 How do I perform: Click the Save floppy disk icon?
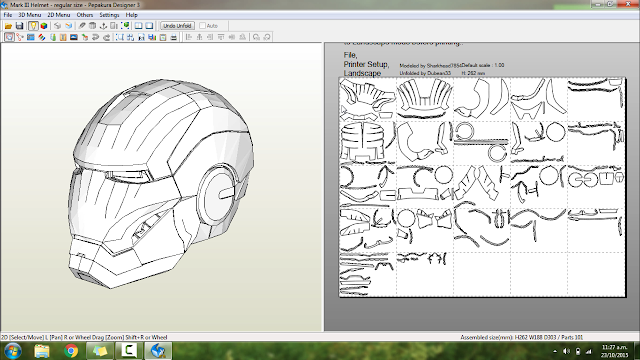[19, 26]
